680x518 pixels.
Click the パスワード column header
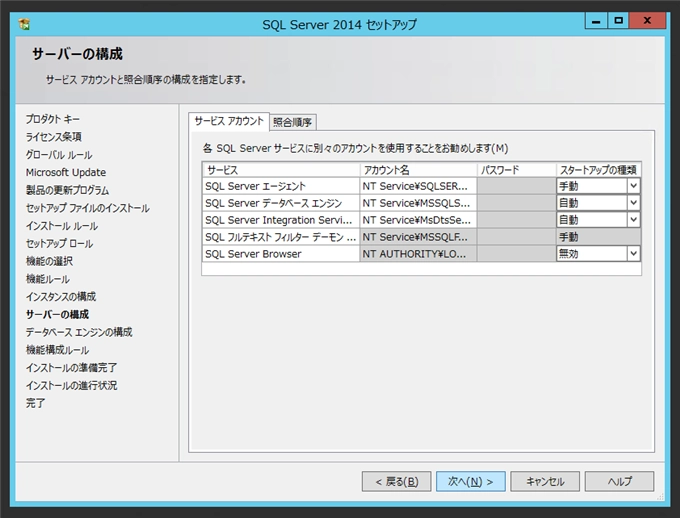coord(517,170)
